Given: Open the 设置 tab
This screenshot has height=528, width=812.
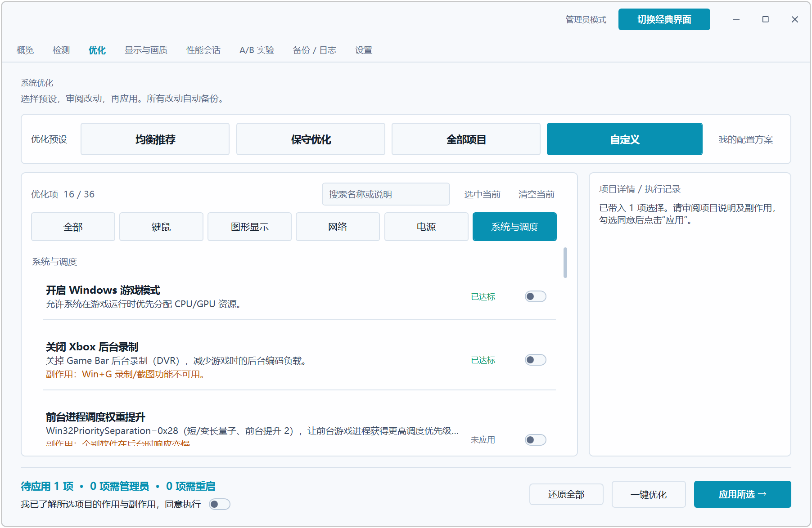Looking at the screenshot, I should tap(364, 50).
